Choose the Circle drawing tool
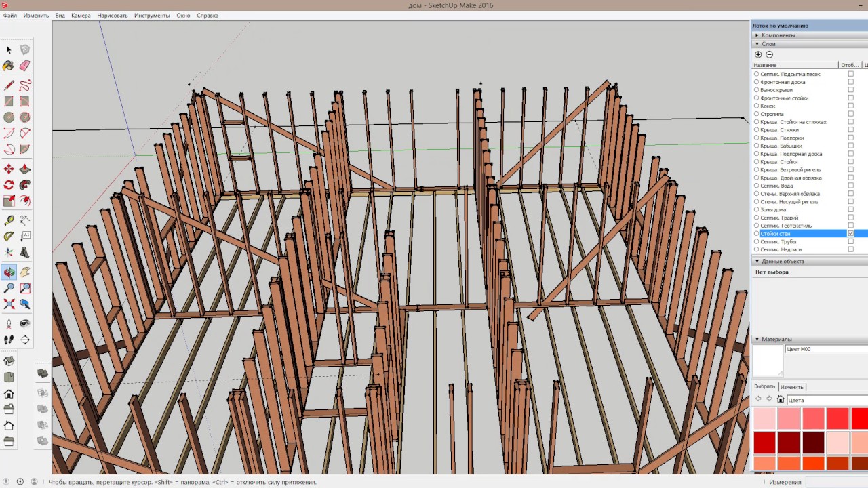This screenshot has height=488, width=868. (x=9, y=117)
